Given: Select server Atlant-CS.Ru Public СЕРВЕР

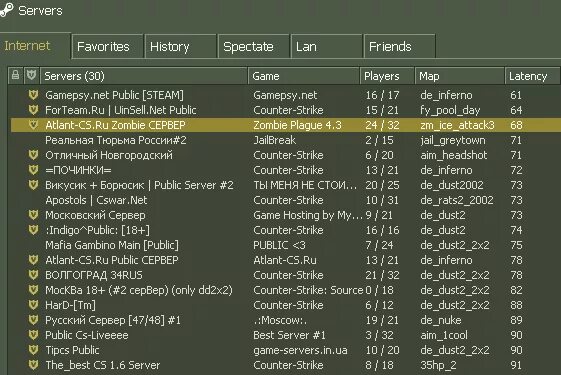Looking at the screenshot, I should coord(112,260).
